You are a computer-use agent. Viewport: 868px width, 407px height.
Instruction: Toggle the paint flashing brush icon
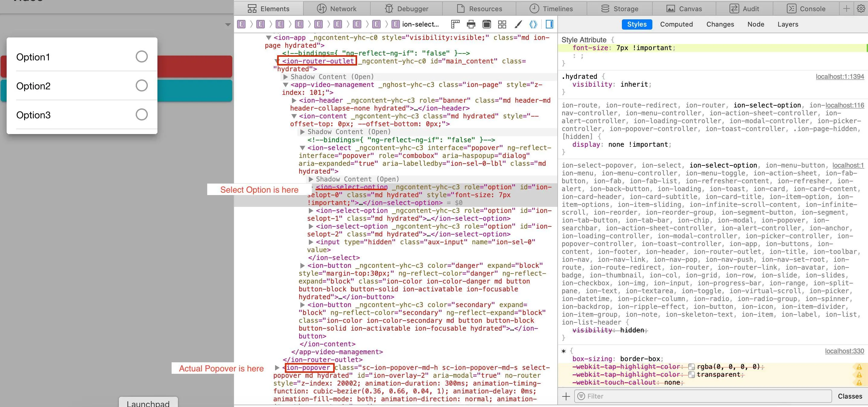(x=518, y=24)
